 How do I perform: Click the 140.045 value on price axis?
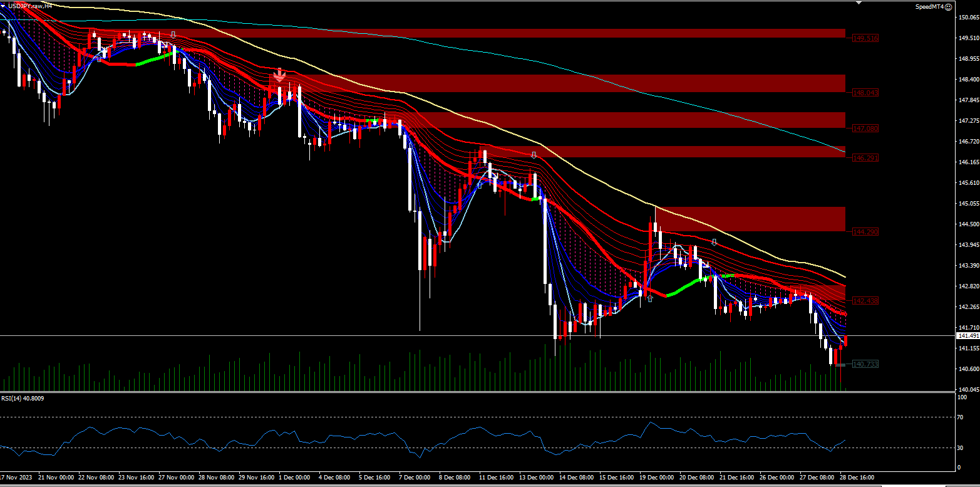968,389
